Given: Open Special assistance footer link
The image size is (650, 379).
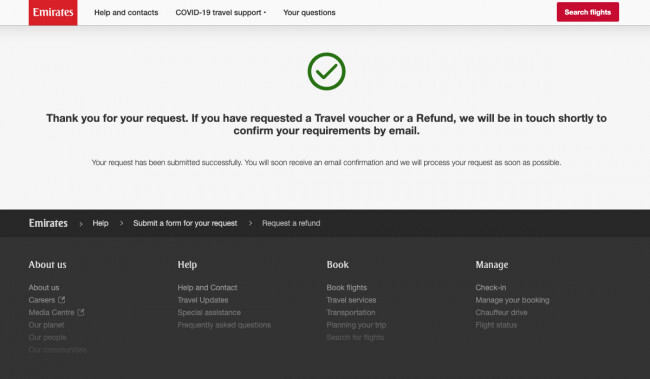Looking at the screenshot, I should pyautogui.click(x=209, y=312).
